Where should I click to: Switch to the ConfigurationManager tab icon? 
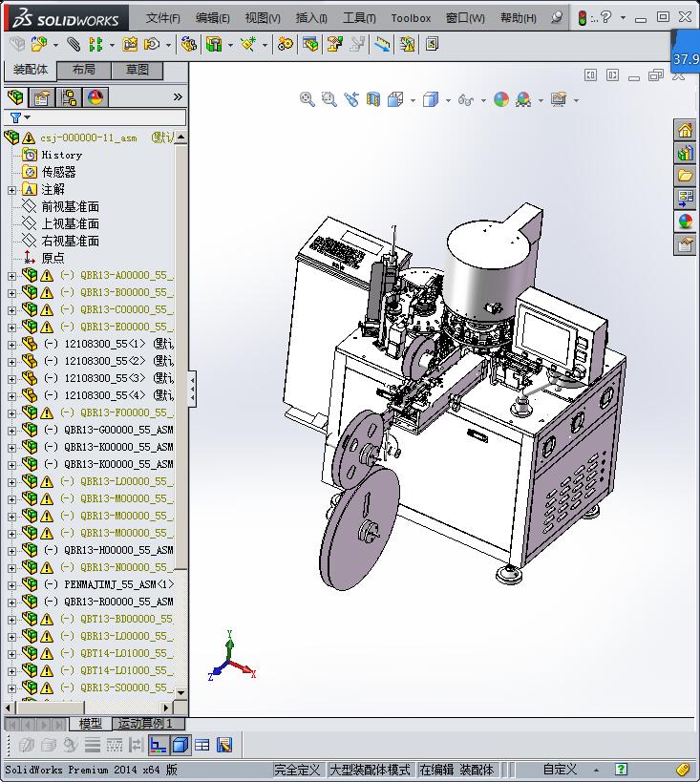click(x=69, y=97)
